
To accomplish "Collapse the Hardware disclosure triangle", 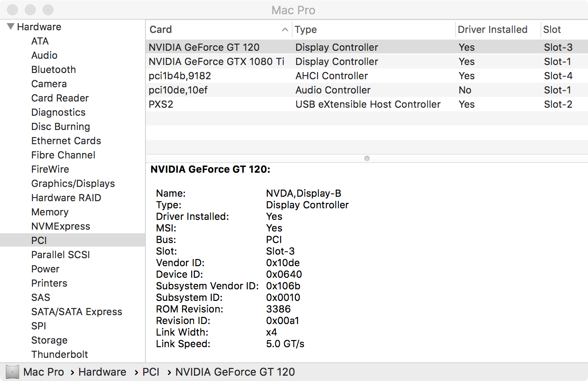I will (x=11, y=27).
